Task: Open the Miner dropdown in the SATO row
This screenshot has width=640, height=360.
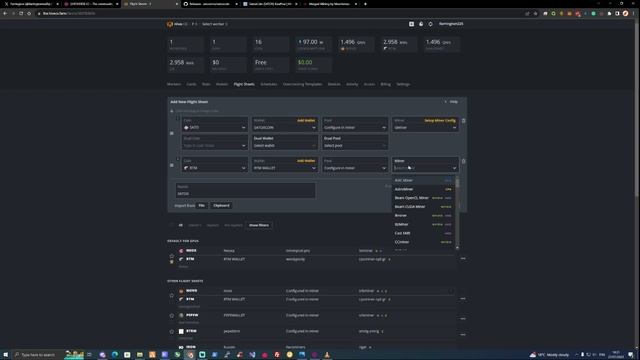Action: click(x=425, y=124)
